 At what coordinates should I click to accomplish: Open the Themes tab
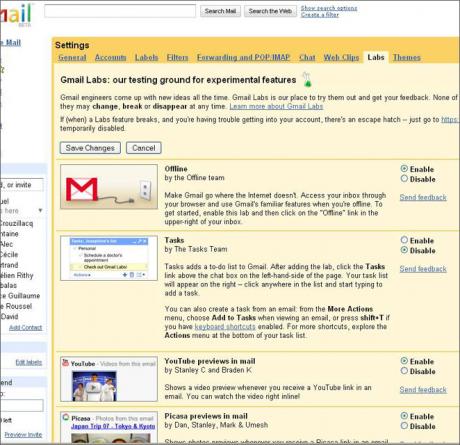407,57
